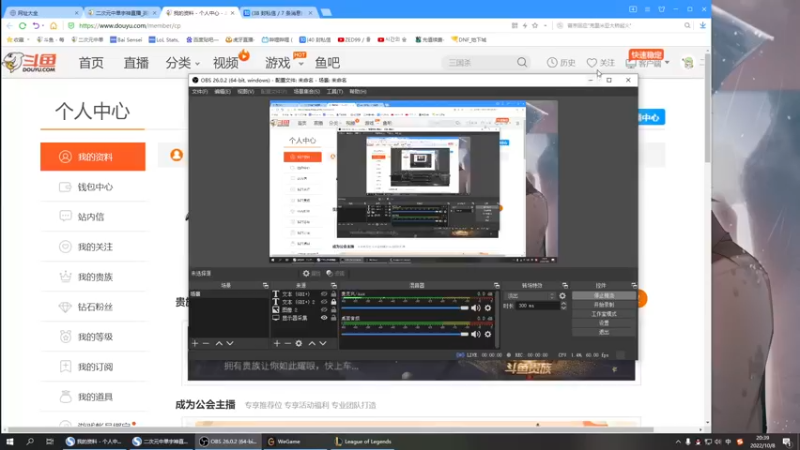Viewport: 800px width, 450px height.
Task: Open source Properties button above the docks
Action: (x=311, y=273)
